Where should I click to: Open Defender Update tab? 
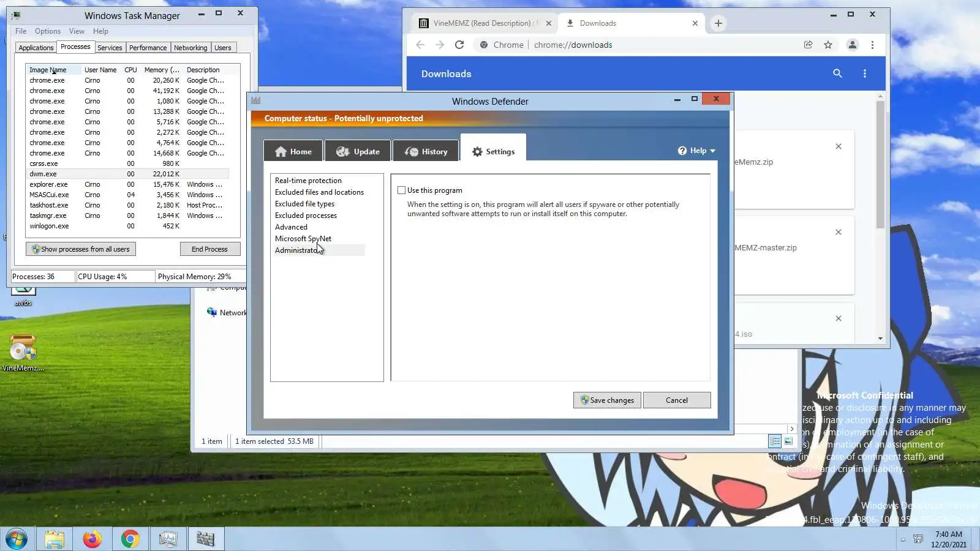click(x=358, y=151)
